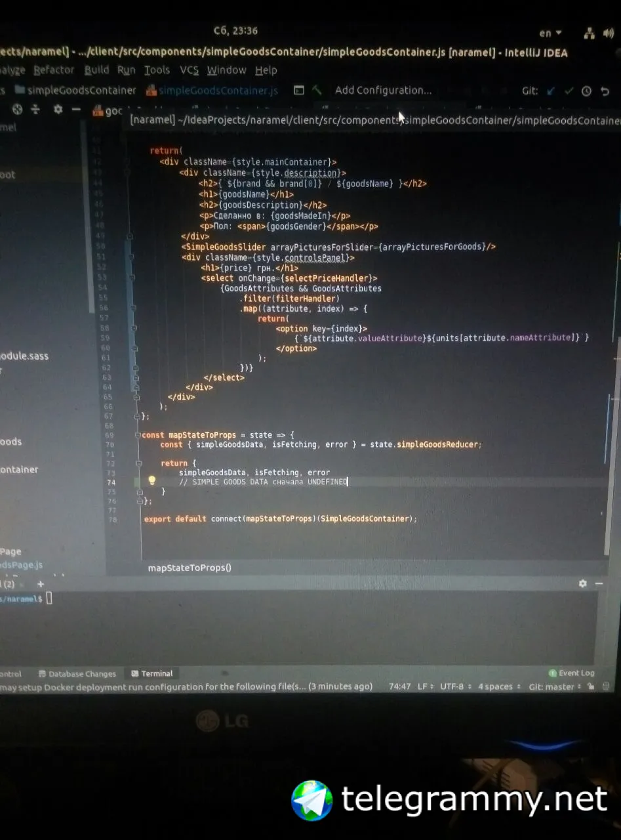The height and width of the screenshot is (840, 621).
Task: Click the simpleGoodsContainer.js file breadcrumb
Action: [x=212, y=91]
